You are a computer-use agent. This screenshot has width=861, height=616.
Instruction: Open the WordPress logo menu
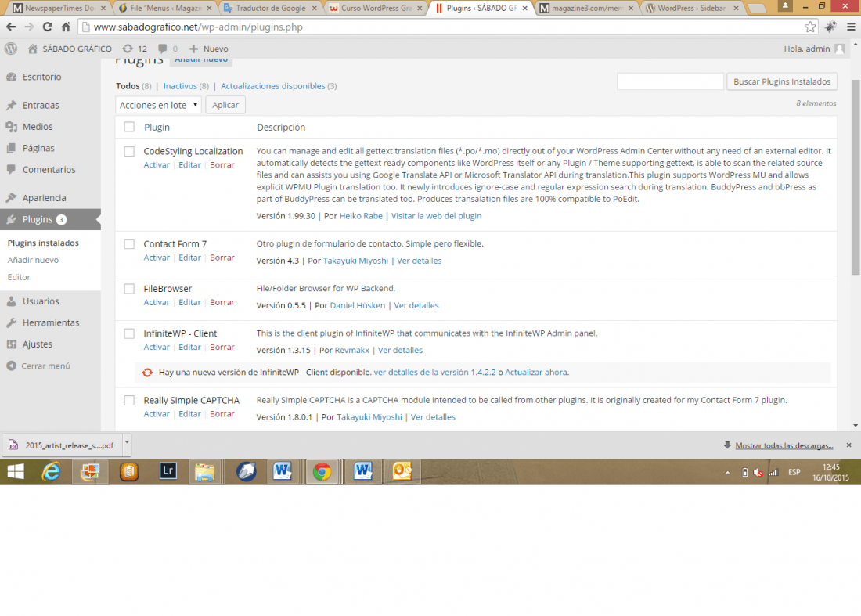[x=11, y=49]
